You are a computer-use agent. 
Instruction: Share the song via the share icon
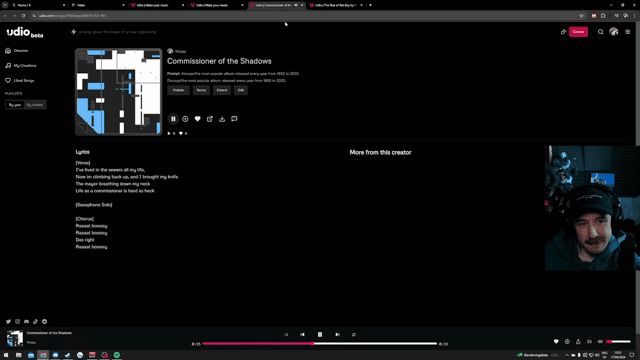tap(210, 119)
